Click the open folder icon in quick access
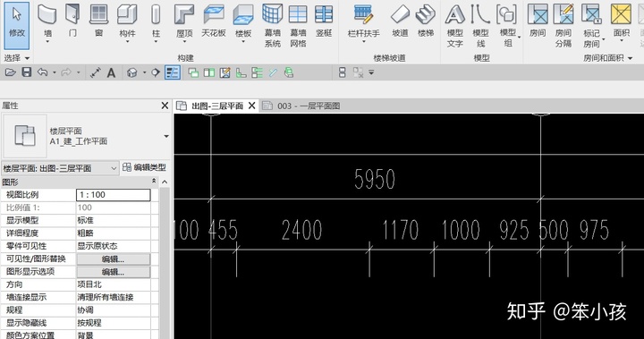This screenshot has height=339, width=644. point(10,72)
